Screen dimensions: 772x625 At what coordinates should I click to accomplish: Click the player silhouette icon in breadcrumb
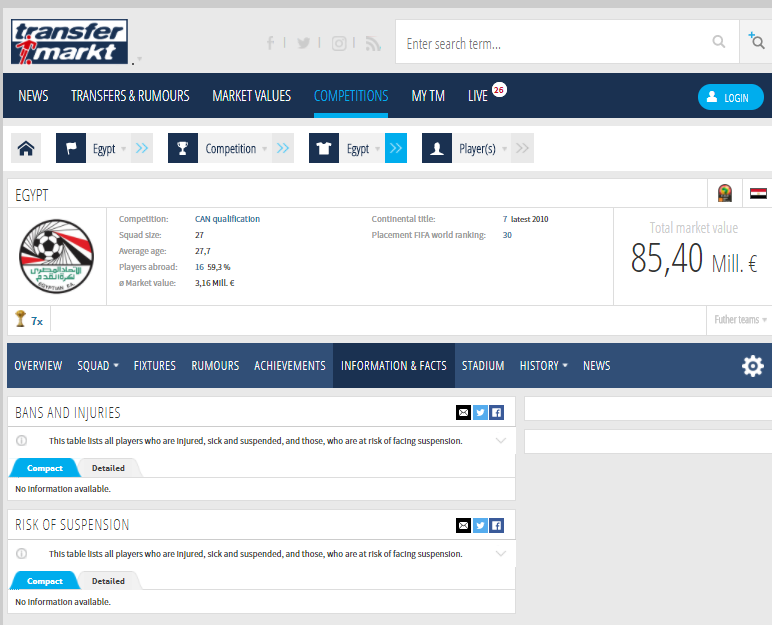click(x=437, y=148)
